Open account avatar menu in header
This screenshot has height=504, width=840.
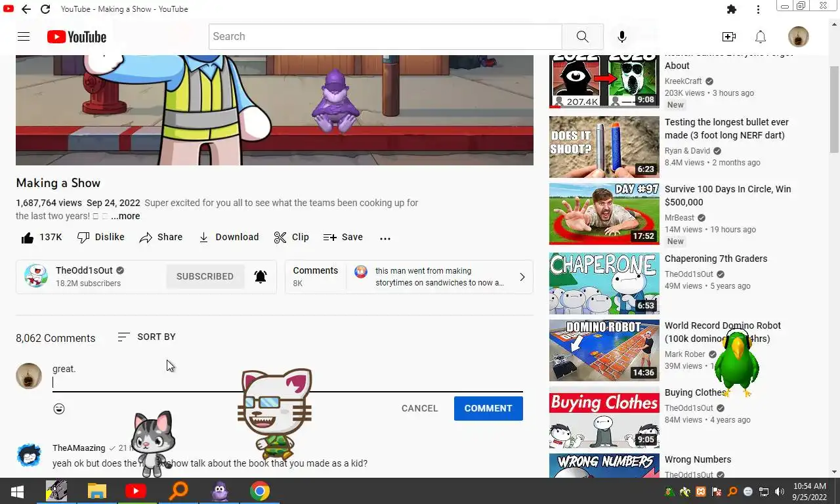(x=799, y=37)
